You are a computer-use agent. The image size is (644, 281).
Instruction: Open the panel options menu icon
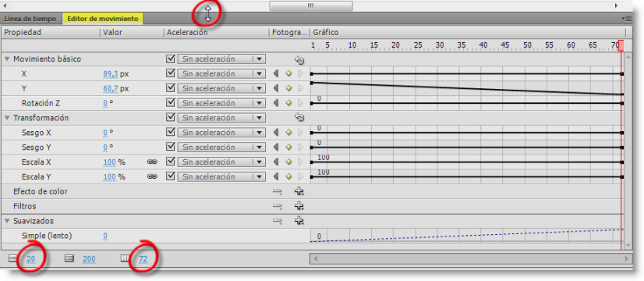627,19
